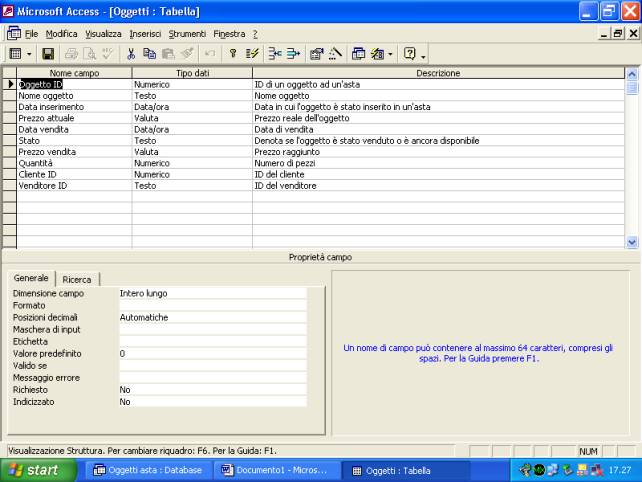Switch to the Ricerca tab
This screenshot has width=642, height=482.
tap(77, 280)
